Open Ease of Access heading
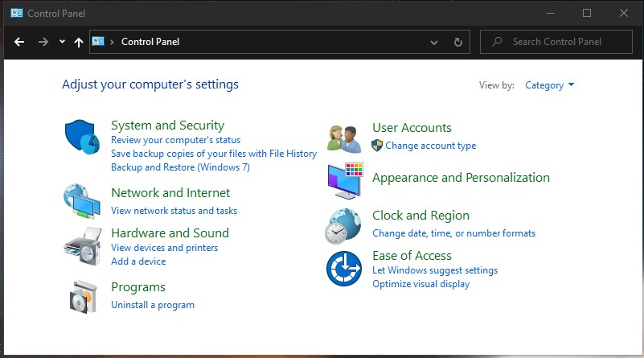The width and height of the screenshot is (644, 358). point(412,256)
